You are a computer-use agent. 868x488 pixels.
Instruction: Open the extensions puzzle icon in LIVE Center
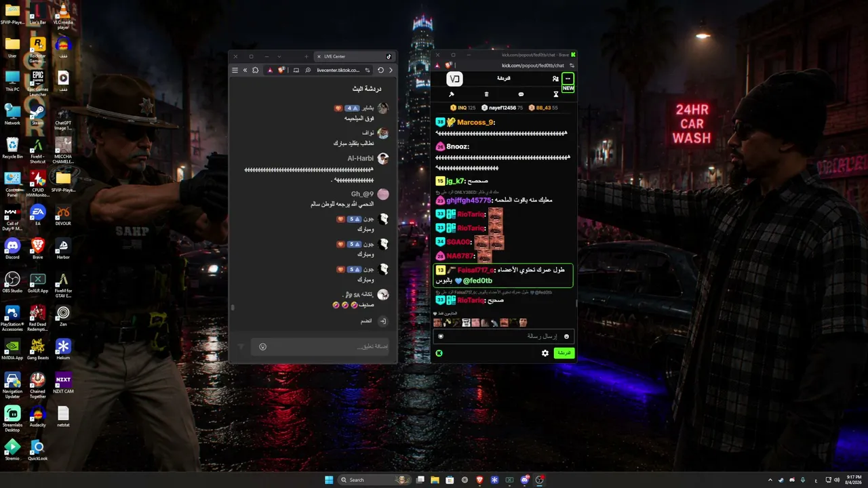tap(256, 70)
